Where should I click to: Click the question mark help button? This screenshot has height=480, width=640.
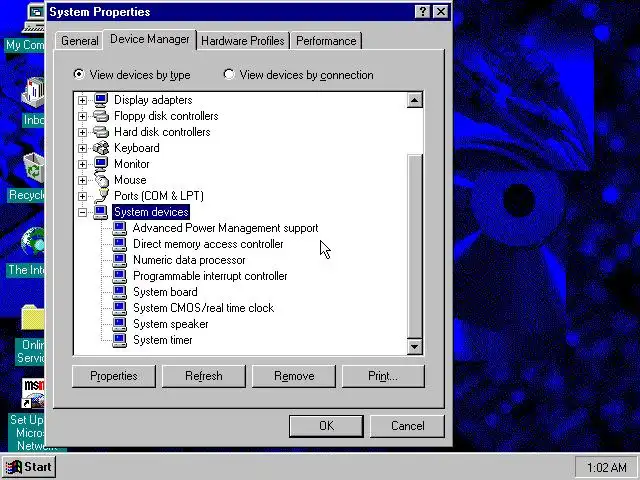[x=422, y=11]
